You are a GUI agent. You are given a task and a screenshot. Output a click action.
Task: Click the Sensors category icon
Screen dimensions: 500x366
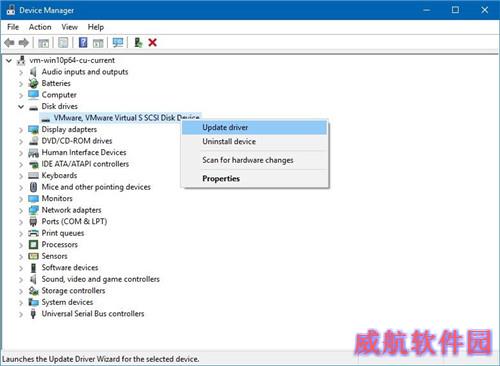click(33, 256)
